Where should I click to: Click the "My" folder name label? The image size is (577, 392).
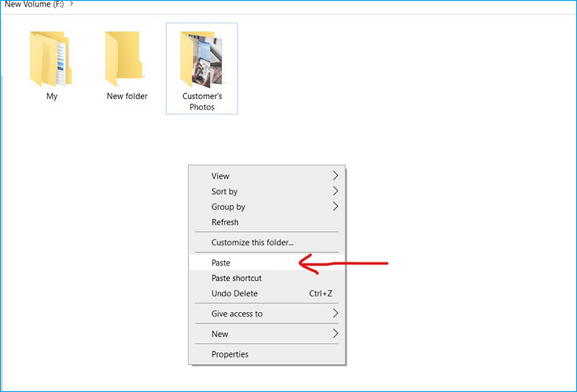tap(51, 96)
